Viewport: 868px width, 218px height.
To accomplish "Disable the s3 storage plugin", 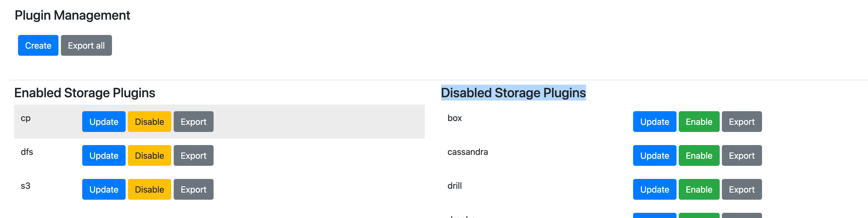I will click(150, 189).
